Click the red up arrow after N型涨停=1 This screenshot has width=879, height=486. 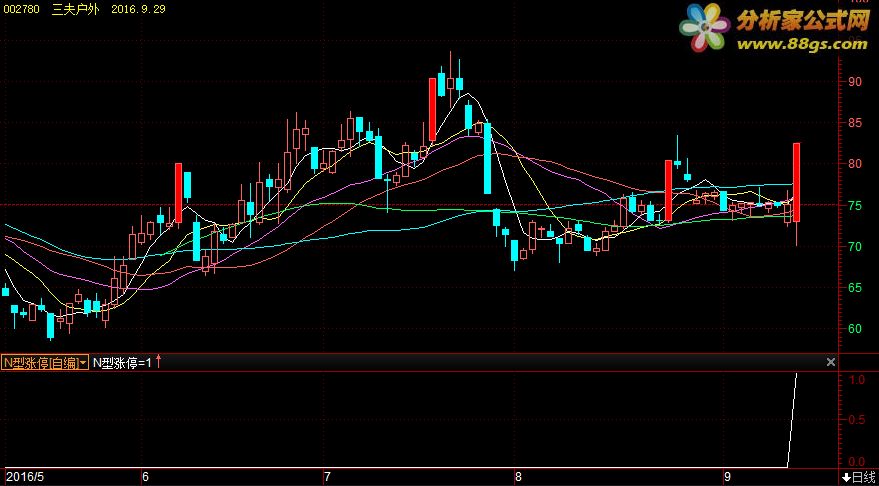coord(159,362)
